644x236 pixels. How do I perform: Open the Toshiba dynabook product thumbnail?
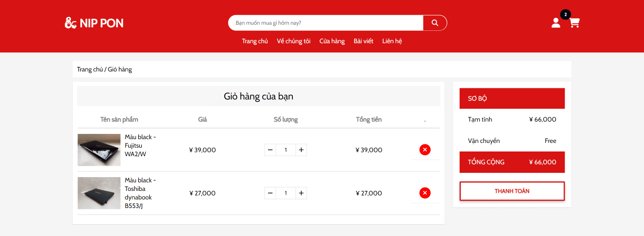tap(99, 193)
